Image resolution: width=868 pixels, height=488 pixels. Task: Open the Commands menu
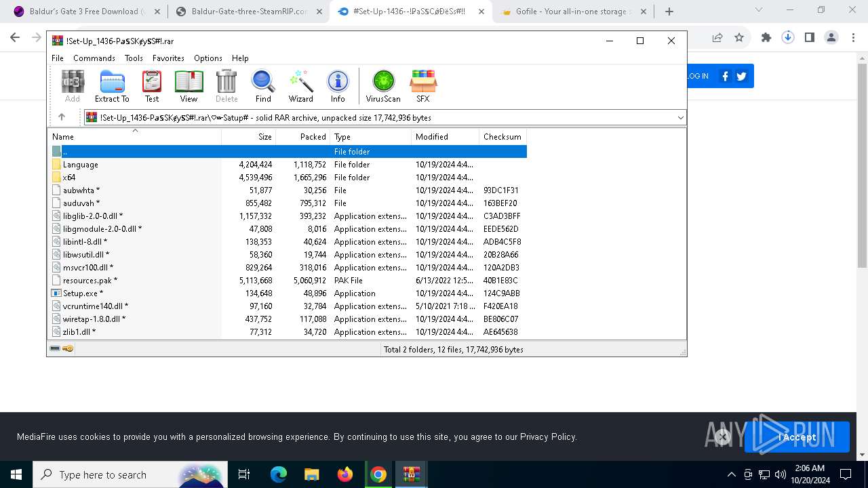[x=94, y=58]
